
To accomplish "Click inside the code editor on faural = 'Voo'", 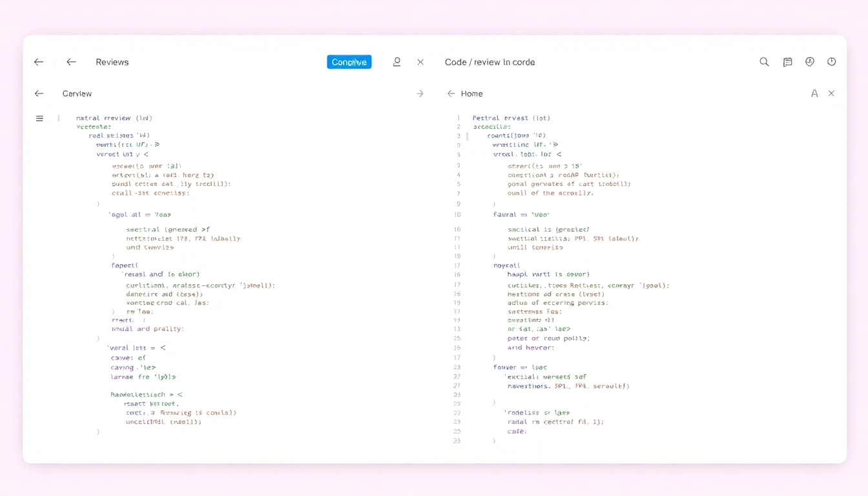I will [521, 214].
